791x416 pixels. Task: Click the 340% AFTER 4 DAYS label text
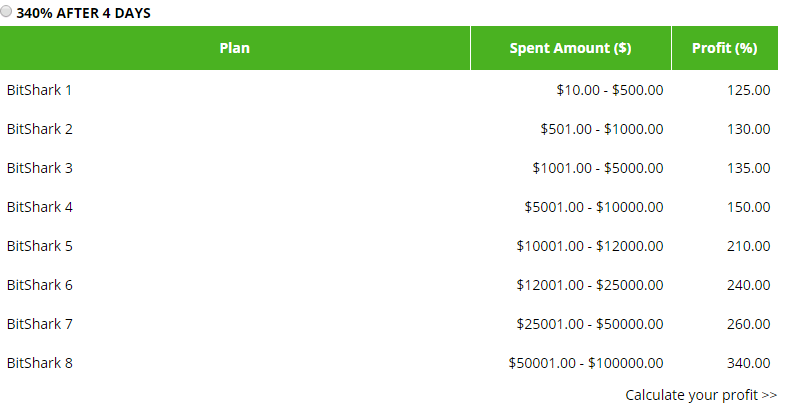tap(83, 14)
